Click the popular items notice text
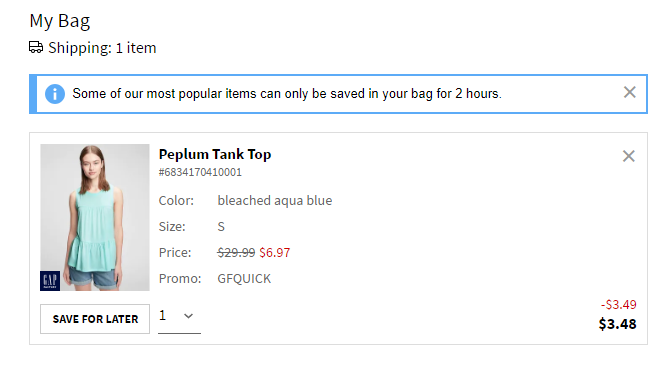The image size is (668, 367). pos(287,93)
